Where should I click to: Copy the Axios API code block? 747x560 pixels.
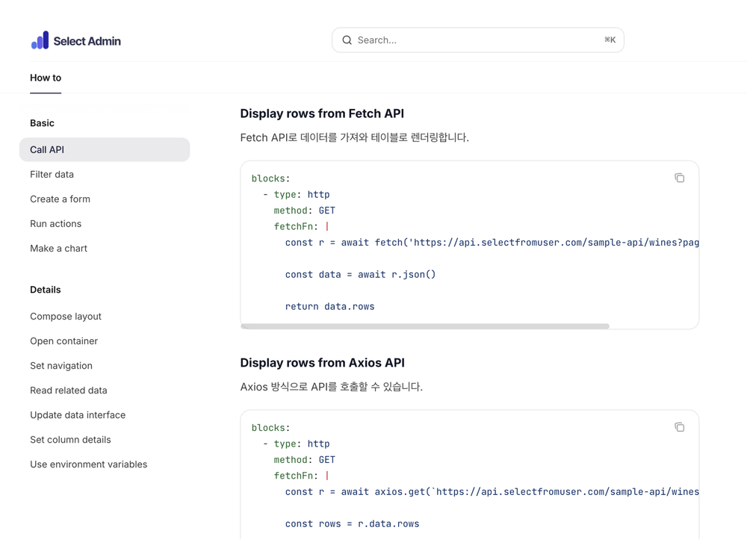679,427
